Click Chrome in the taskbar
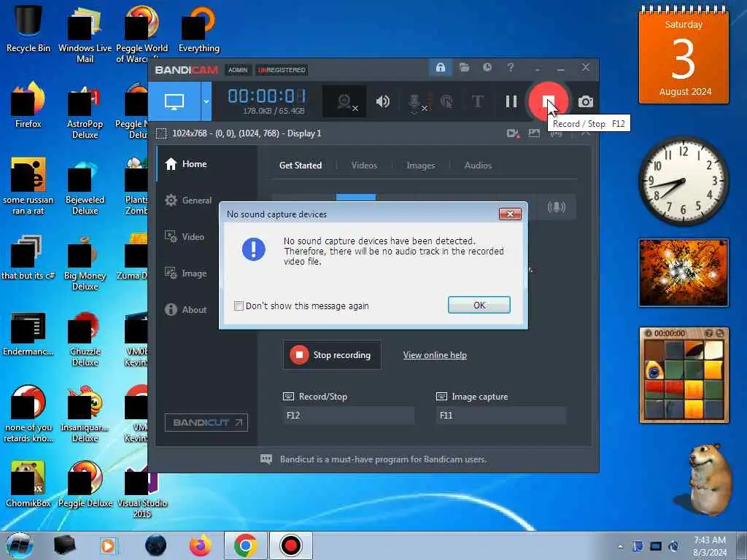This screenshot has width=747, height=560. [x=245, y=545]
